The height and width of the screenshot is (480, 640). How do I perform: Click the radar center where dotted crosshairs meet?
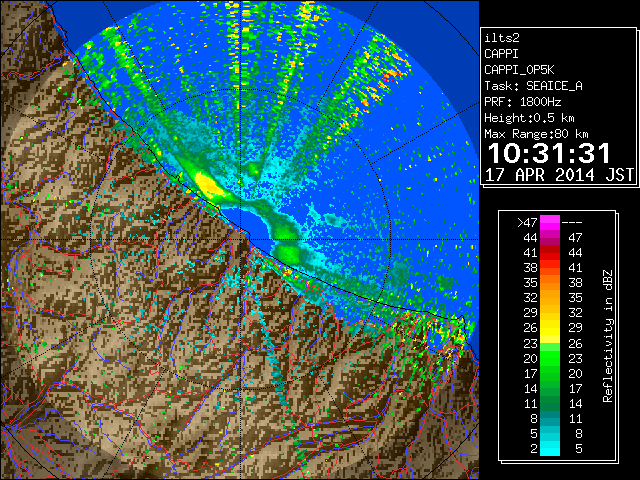tap(242, 239)
